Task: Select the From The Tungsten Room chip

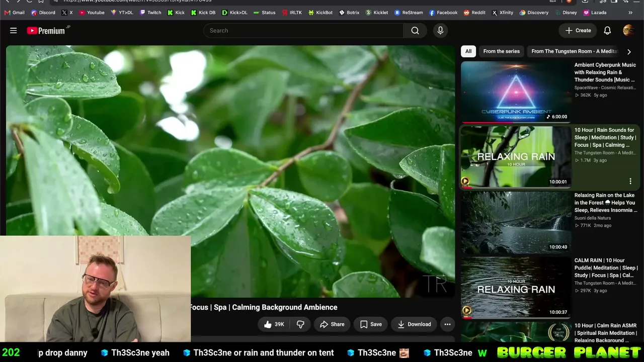Action: pyautogui.click(x=574, y=51)
